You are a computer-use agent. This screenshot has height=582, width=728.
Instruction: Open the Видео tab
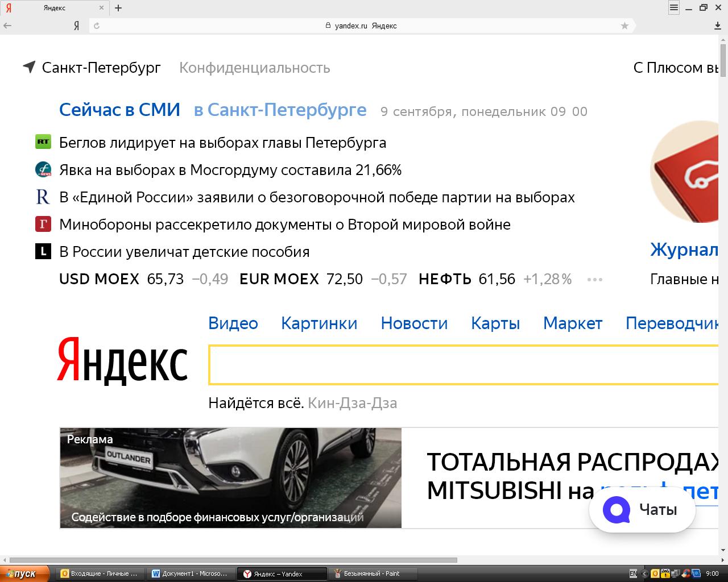coord(233,323)
